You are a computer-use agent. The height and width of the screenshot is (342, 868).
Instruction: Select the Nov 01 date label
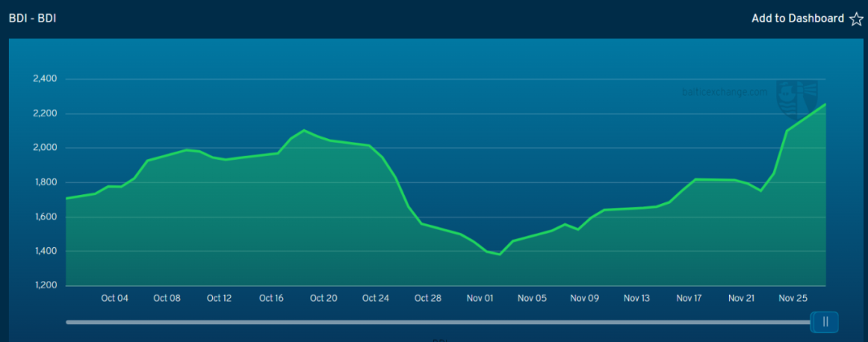[480, 298]
